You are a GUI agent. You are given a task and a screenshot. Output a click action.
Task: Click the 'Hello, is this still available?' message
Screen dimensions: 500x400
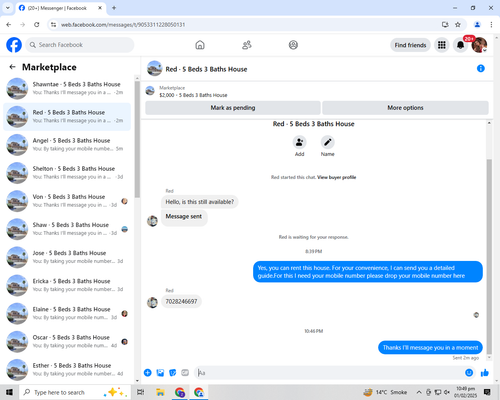click(200, 202)
